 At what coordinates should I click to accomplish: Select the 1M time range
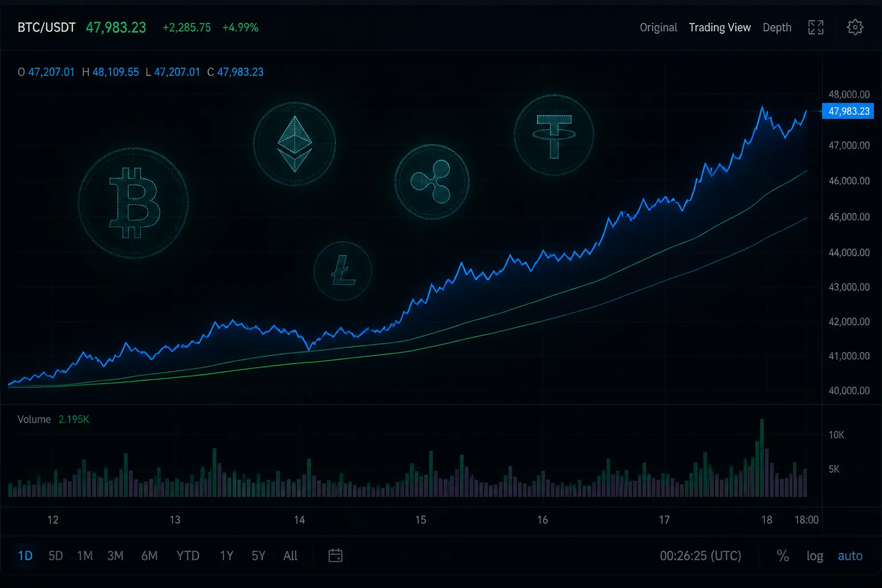[85, 556]
